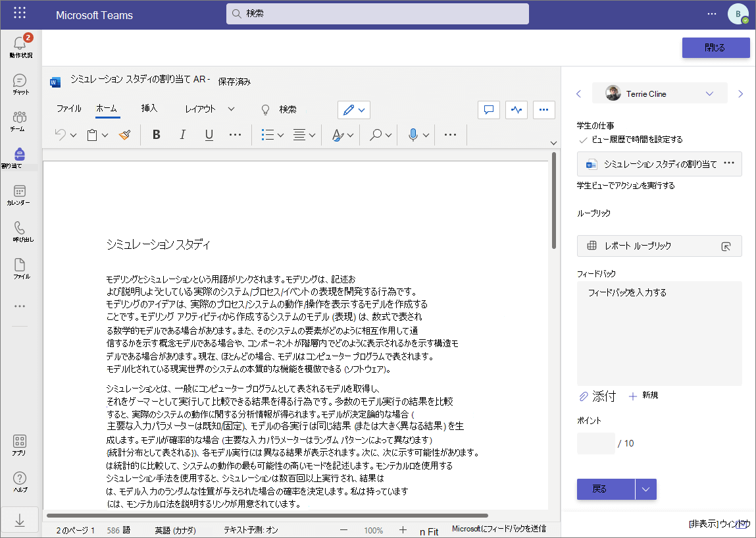
Task: Open the Teams app launcher grid
Action: tap(20, 13)
